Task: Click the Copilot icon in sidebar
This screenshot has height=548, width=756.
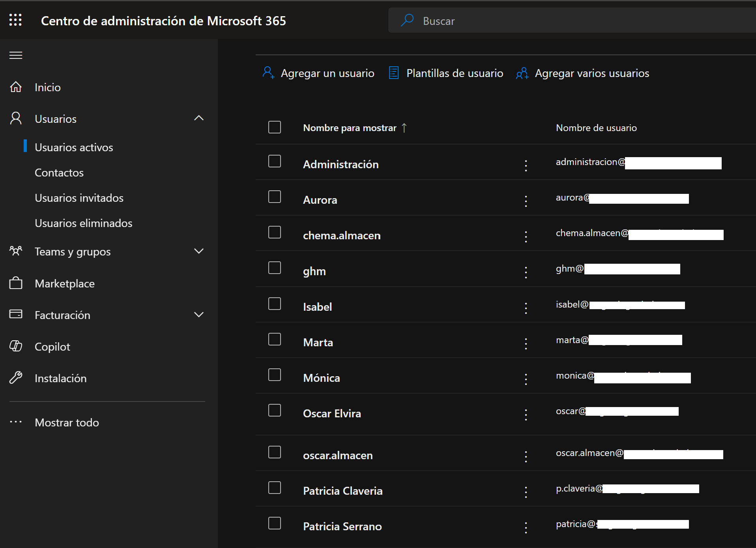Action: [16, 346]
